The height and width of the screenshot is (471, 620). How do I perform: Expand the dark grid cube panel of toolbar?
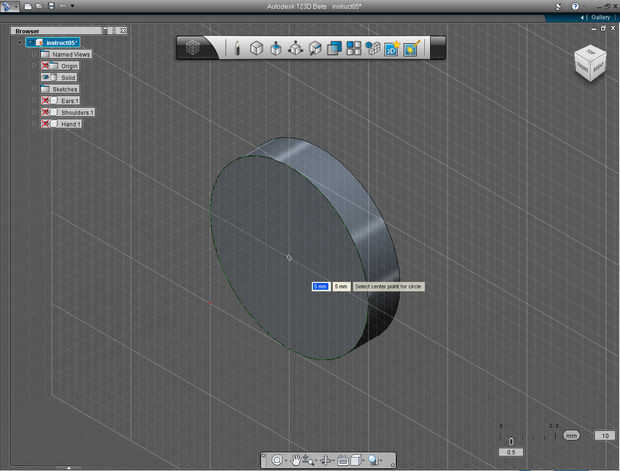[193, 48]
